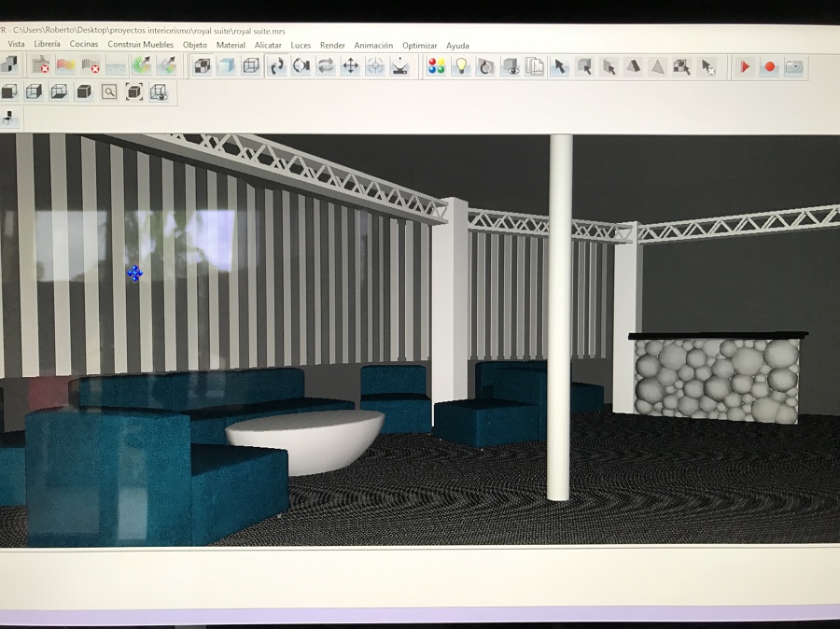Image resolution: width=840 pixels, height=629 pixels.
Task: Open the RGB color balls palette
Action: 437,66
